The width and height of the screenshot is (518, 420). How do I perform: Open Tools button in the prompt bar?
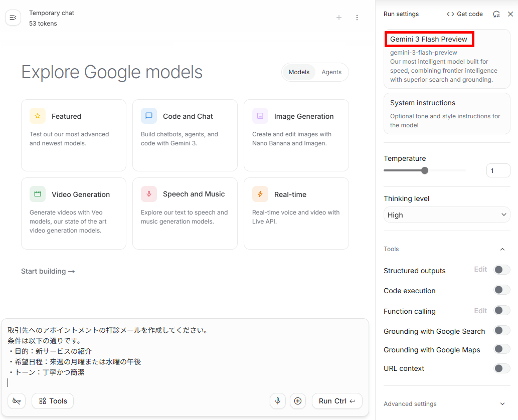[53, 401]
